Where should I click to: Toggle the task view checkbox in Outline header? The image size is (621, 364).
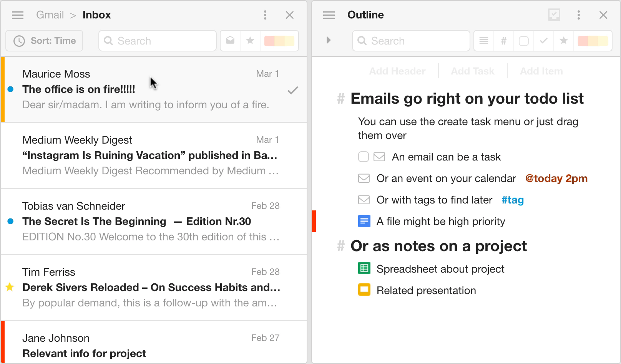point(554,15)
